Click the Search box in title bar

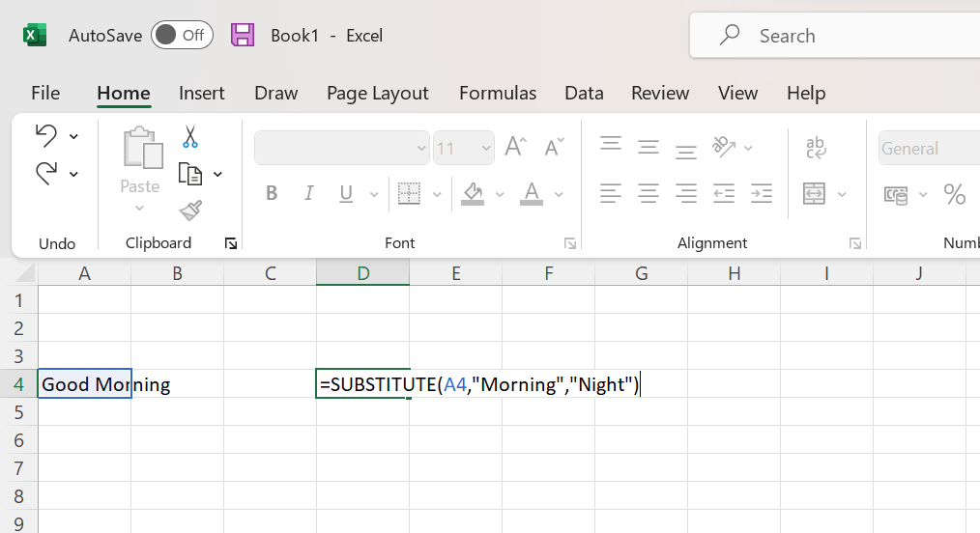(831, 36)
